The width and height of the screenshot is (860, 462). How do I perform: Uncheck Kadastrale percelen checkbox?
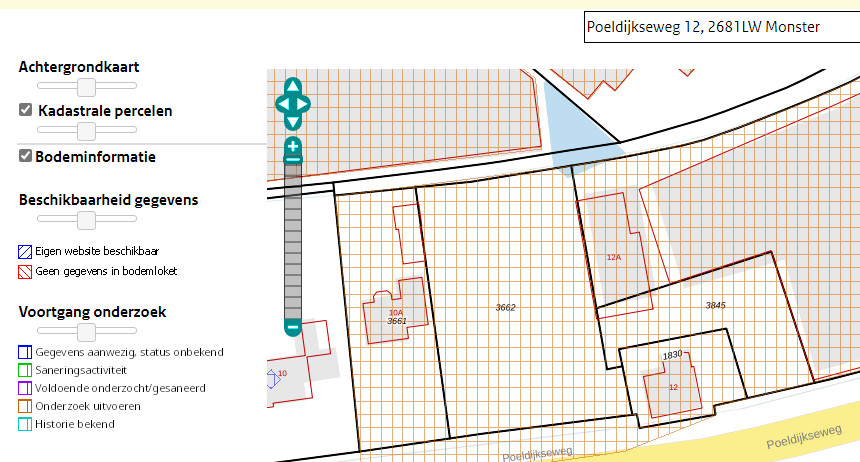(25, 110)
